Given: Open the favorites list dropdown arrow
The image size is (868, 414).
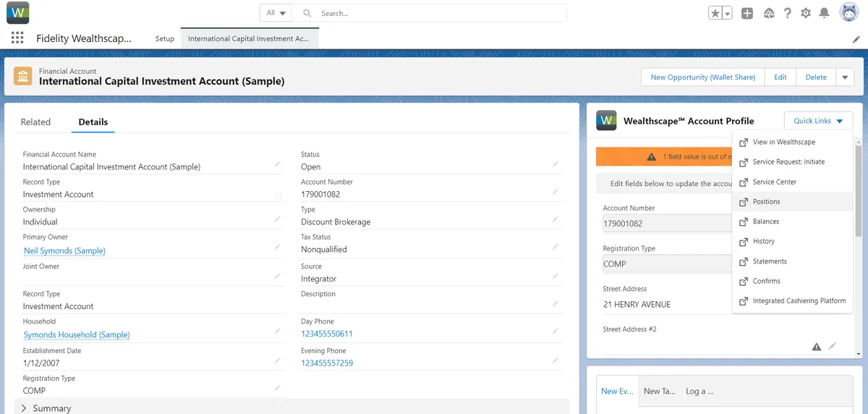Looking at the screenshot, I should 727,13.
